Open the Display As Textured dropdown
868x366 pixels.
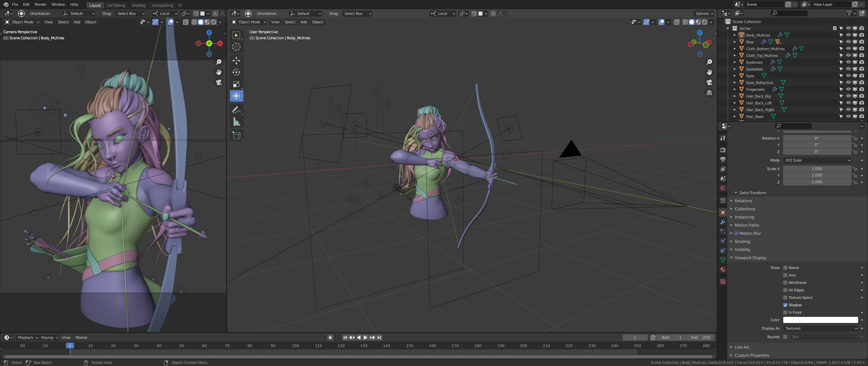(x=821, y=328)
